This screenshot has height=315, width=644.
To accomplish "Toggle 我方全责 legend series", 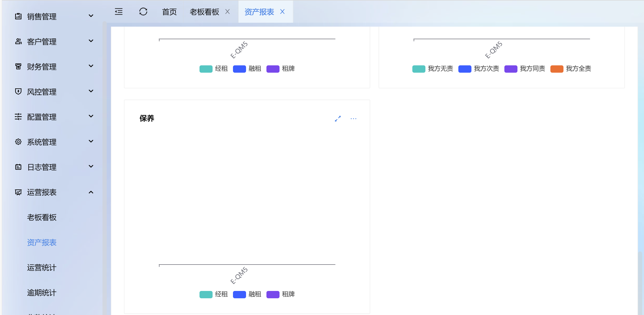I will [x=571, y=69].
